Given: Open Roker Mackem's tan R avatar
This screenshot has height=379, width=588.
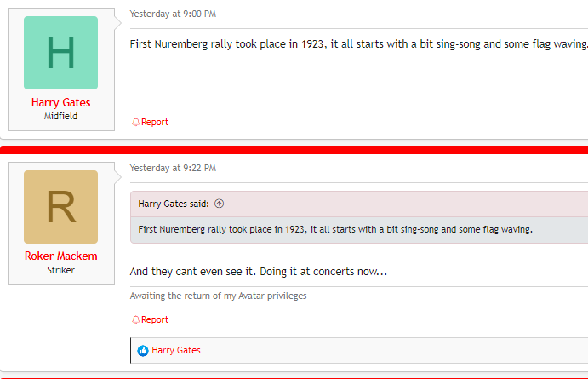Looking at the screenshot, I should (60, 207).
